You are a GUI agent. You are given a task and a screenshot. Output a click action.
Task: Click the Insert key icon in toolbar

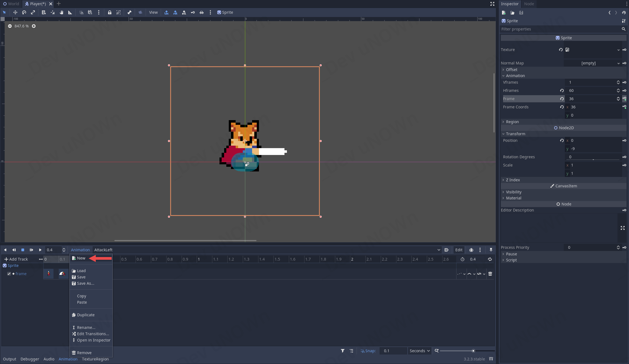193,12
